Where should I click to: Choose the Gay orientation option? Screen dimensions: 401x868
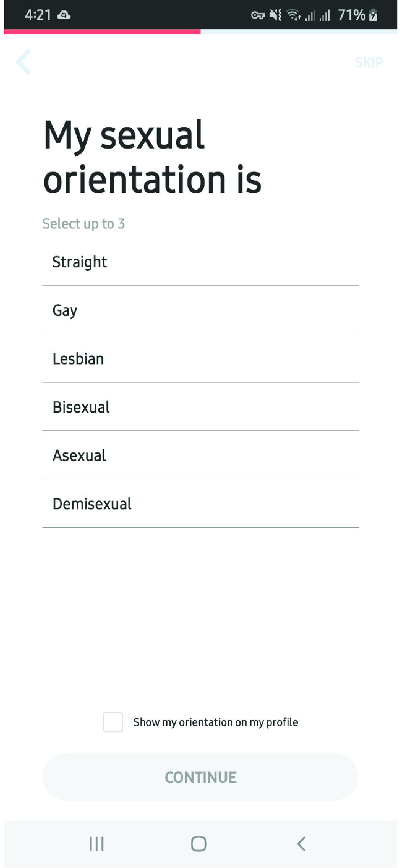coord(200,310)
